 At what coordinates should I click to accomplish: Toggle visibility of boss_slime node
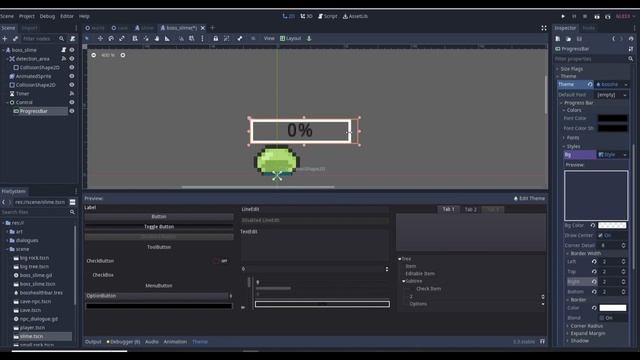[x=72, y=50]
